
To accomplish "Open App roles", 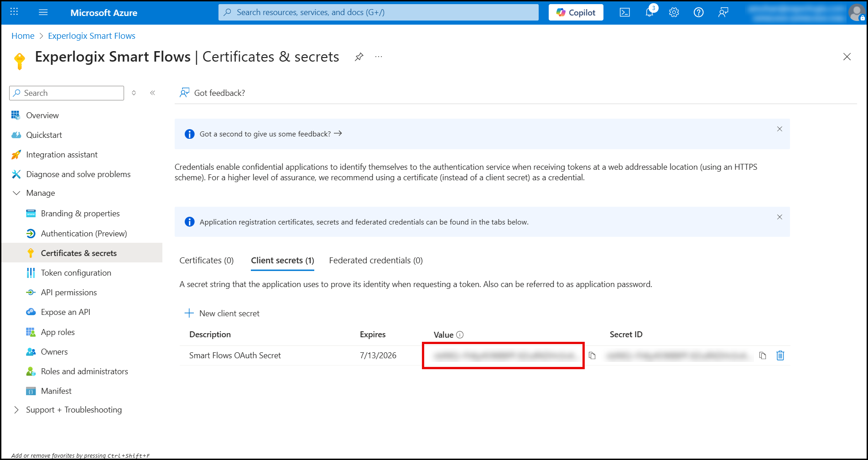I will (57, 332).
